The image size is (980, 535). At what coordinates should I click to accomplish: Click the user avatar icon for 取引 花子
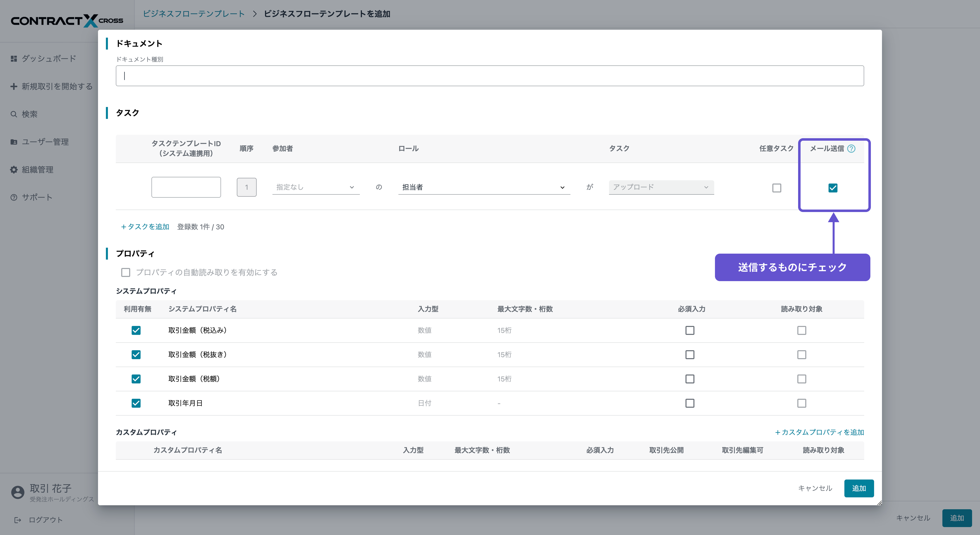click(x=18, y=492)
